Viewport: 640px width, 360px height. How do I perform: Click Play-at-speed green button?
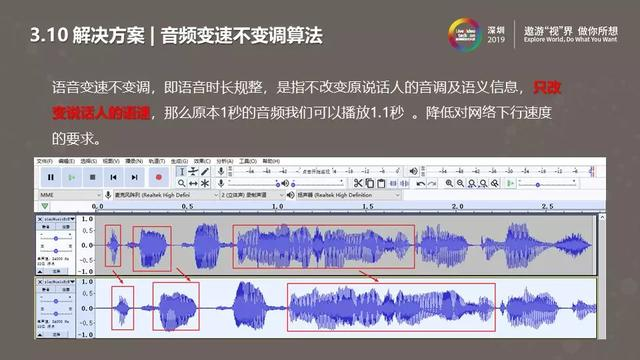(510, 183)
